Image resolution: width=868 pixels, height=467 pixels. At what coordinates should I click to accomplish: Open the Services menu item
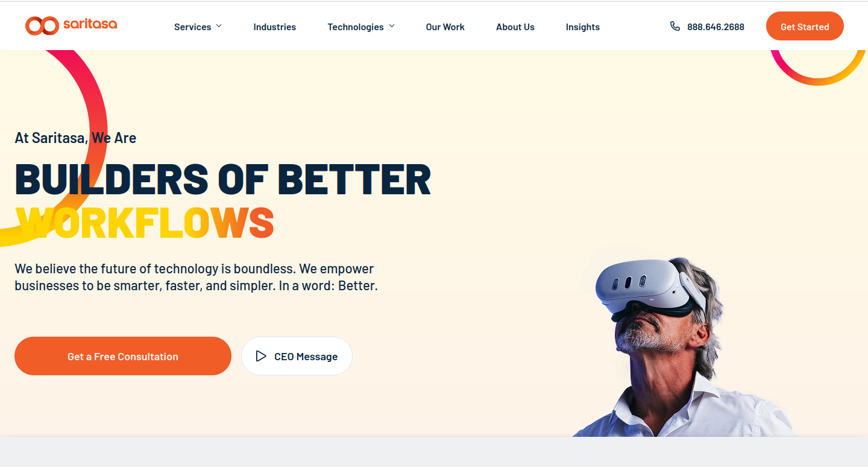tap(192, 27)
